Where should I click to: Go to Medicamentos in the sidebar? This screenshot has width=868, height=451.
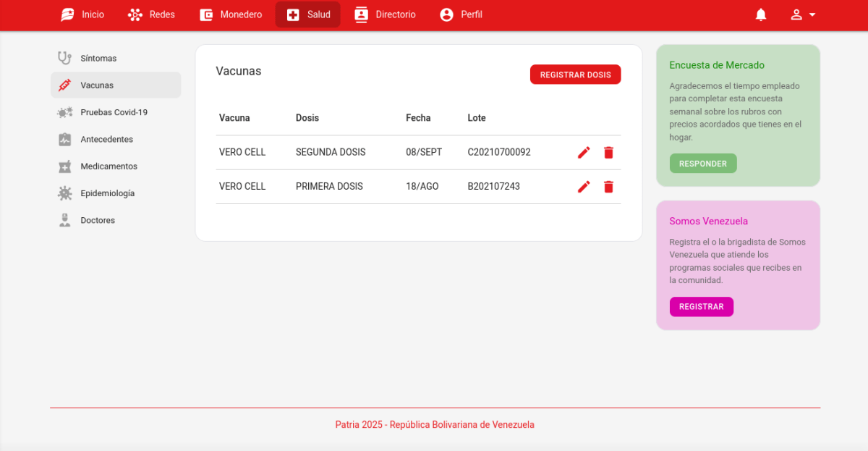click(109, 167)
